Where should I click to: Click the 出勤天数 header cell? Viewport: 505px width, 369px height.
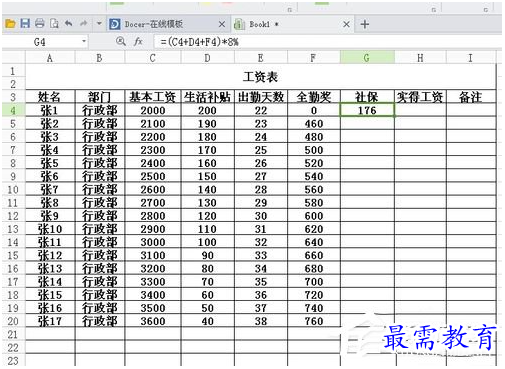pos(261,97)
